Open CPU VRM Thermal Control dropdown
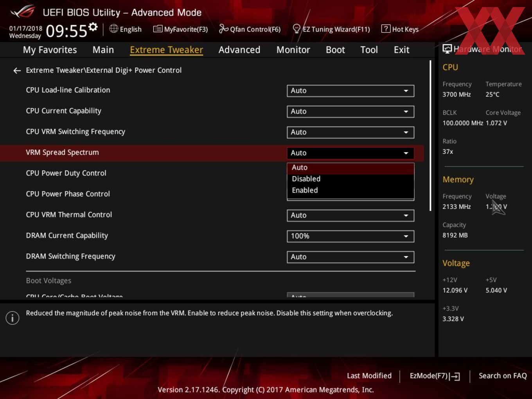 tap(350, 215)
